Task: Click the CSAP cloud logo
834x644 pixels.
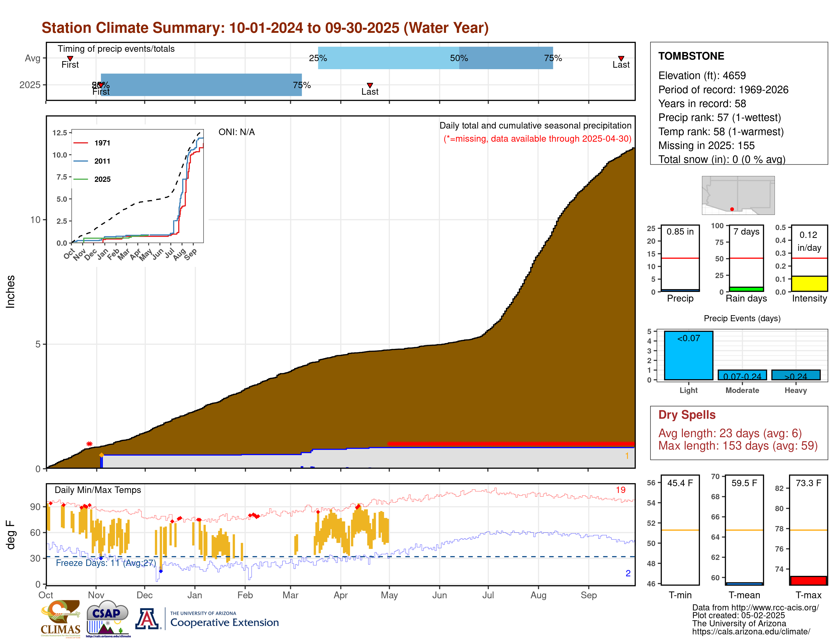Action: tap(108, 618)
